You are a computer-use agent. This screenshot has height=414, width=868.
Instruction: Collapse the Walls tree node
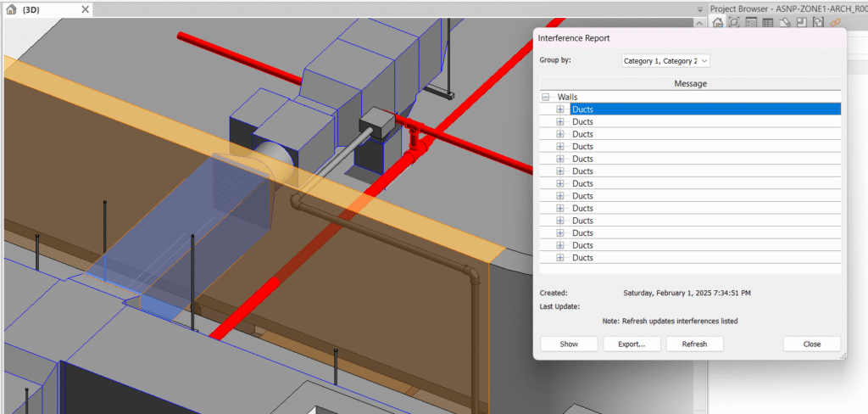(546, 98)
